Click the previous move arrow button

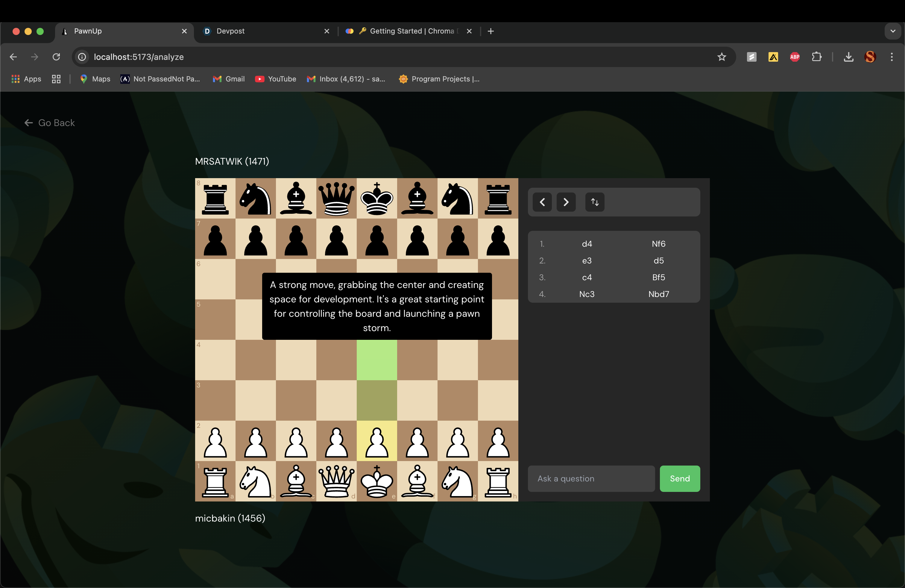pos(542,202)
